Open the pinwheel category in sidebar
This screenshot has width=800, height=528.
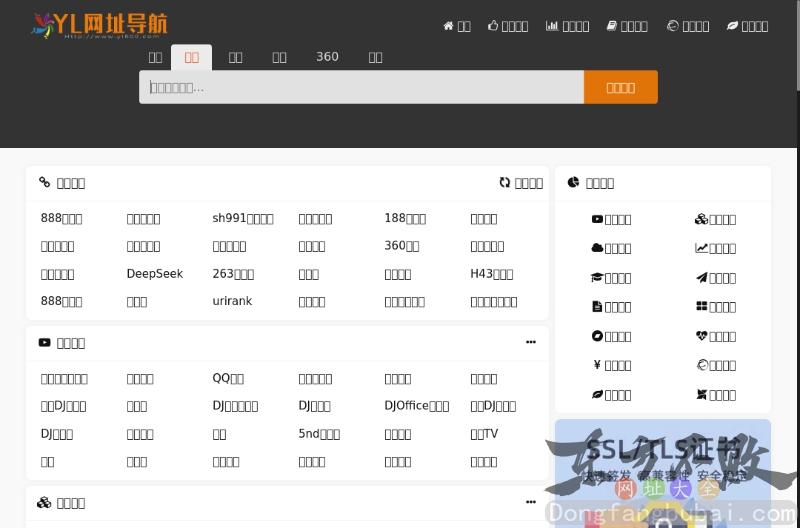click(715, 395)
